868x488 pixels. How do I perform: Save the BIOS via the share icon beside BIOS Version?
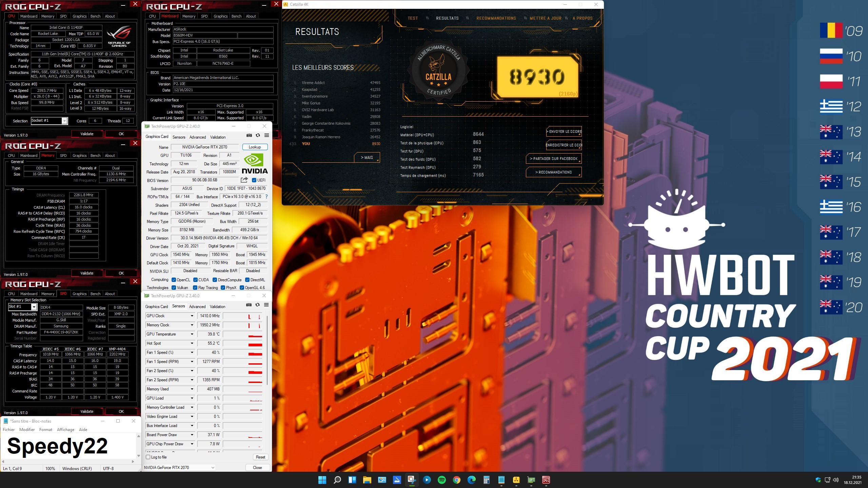(244, 180)
